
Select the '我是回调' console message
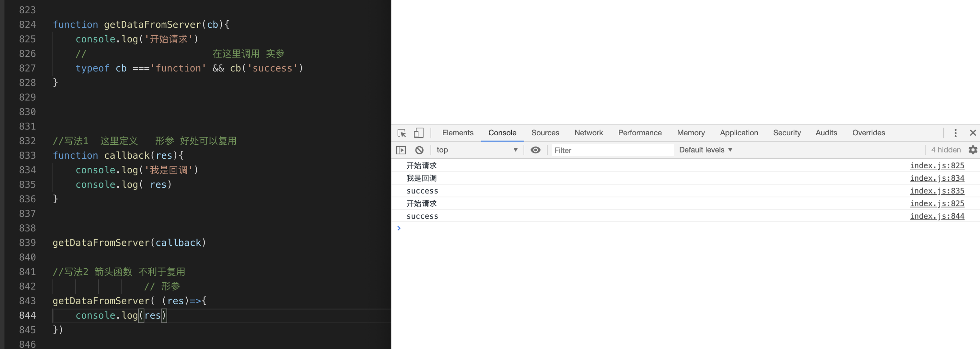coord(422,178)
